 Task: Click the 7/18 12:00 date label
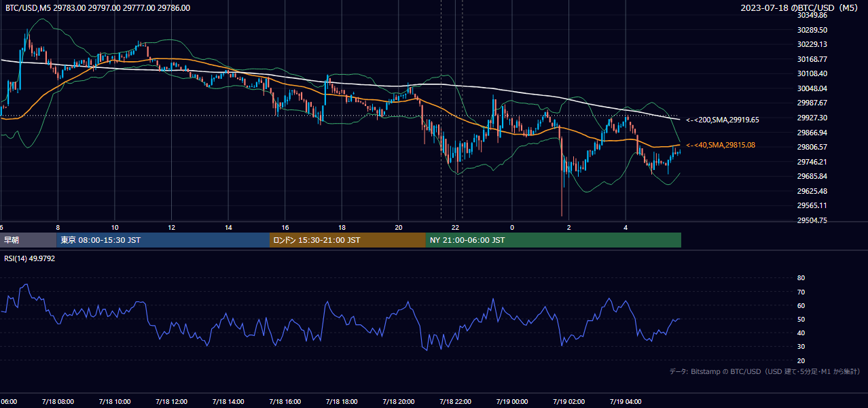(x=171, y=401)
